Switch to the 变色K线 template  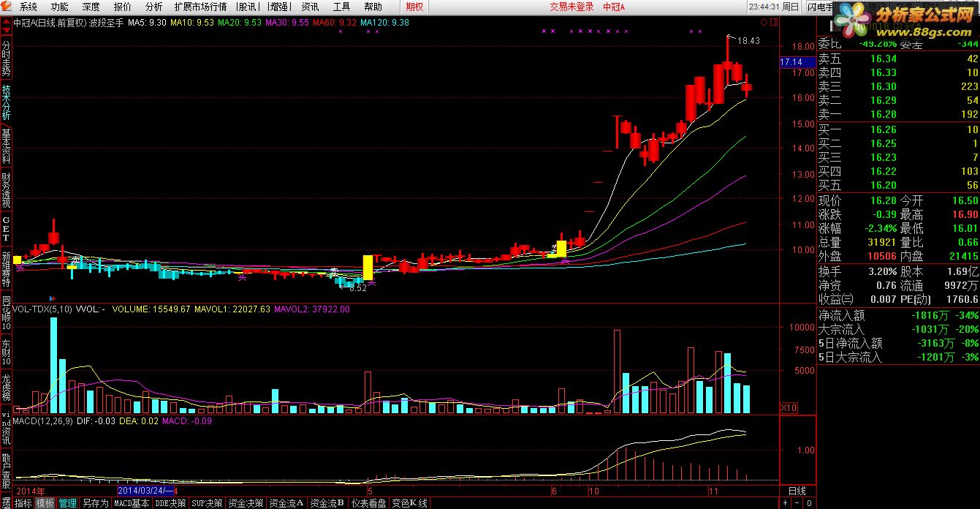pos(410,503)
